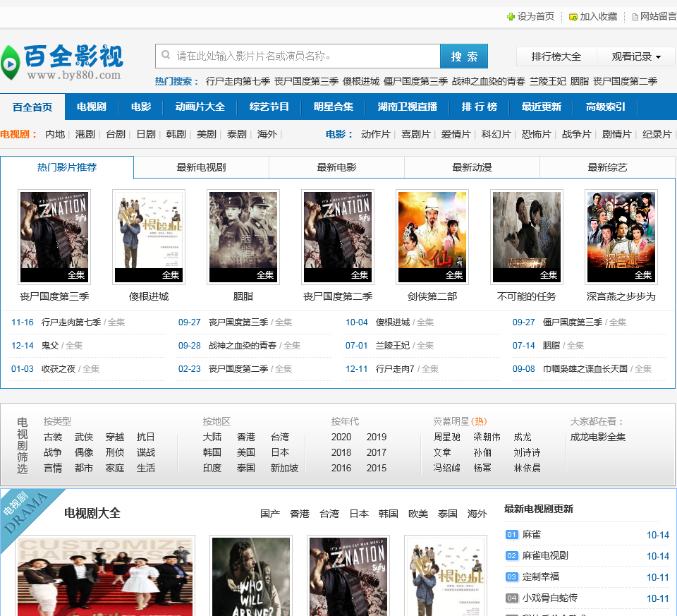
Task: Switch to the 热门影片推荐 tab
Action: tap(67, 167)
